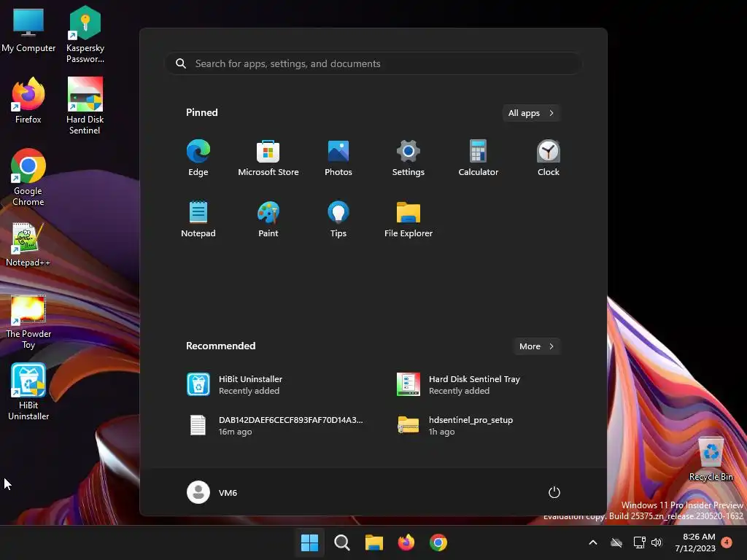Open the Photos app
The image size is (747, 560).
click(x=338, y=158)
